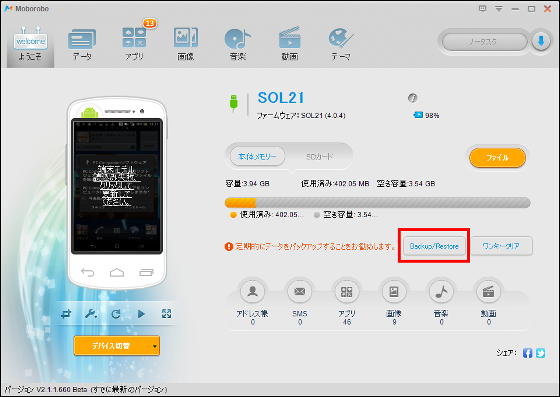The width and height of the screenshot is (560, 397).
Task: Open the 音楽 music tab
Action: point(238,45)
